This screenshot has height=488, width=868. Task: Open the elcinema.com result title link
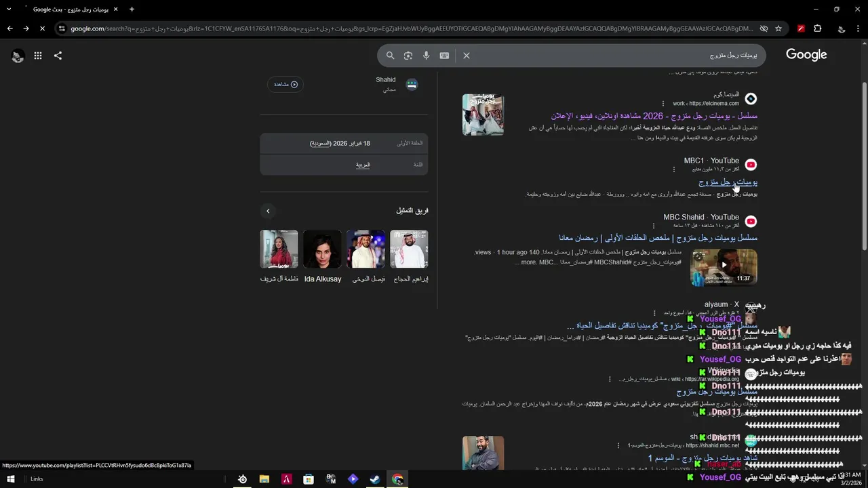point(654,116)
